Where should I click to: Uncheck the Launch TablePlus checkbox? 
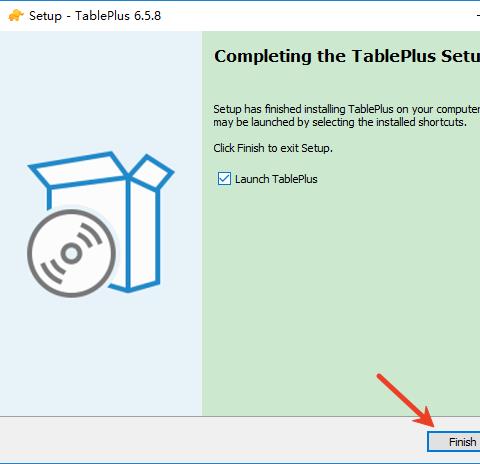[224, 179]
